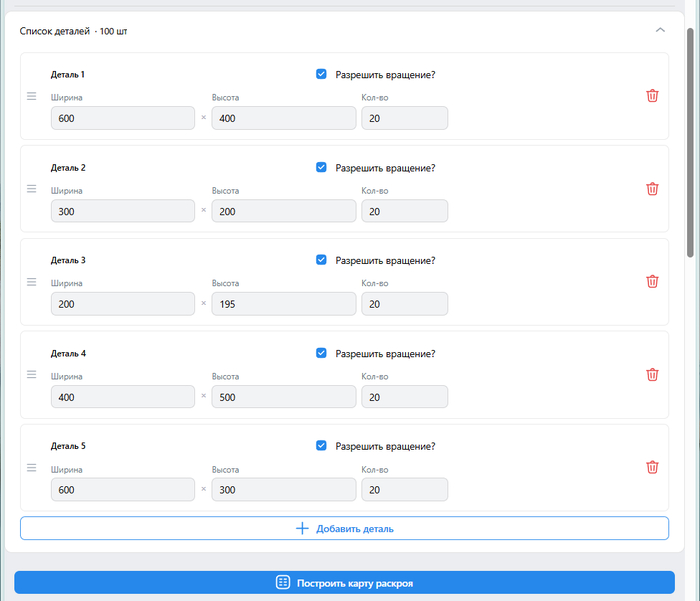Viewport: 700px width, 601px height.
Task: Delete Деталь 2 with trash icon
Action: click(x=652, y=189)
